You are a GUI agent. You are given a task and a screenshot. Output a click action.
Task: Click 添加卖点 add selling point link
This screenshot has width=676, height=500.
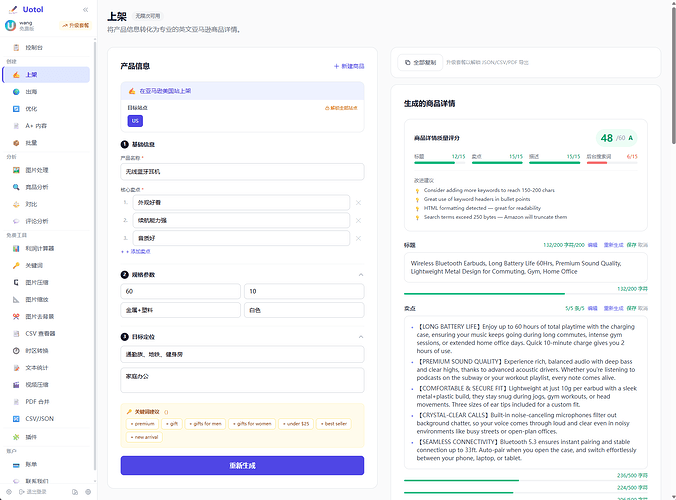(x=136, y=251)
